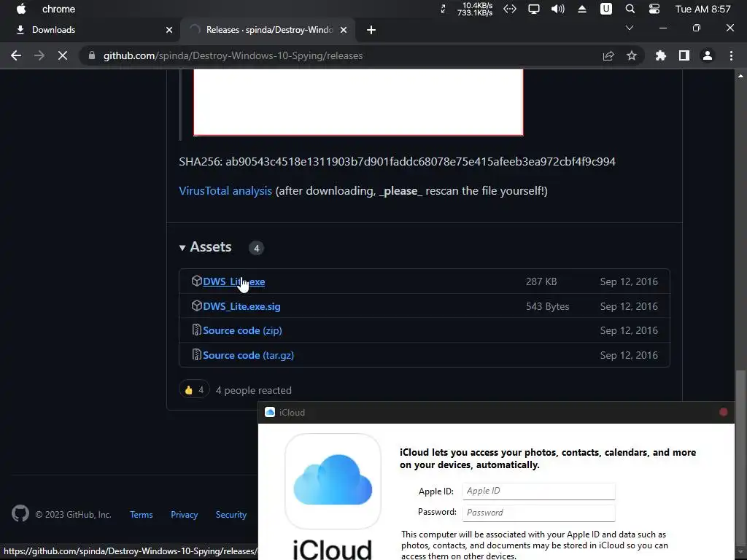Download DWS_Lite.exe asset
Image resolution: width=747 pixels, height=560 pixels.
[x=234, y=281]
